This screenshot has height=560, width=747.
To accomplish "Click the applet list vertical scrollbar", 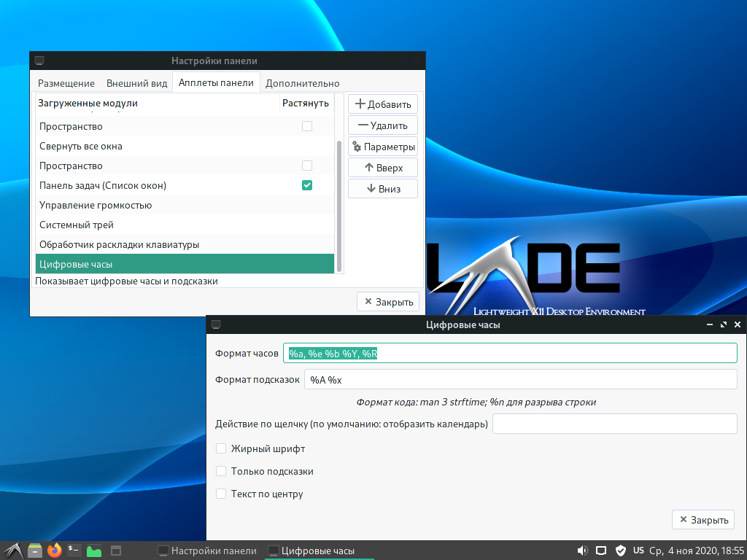I will (338, 204).
